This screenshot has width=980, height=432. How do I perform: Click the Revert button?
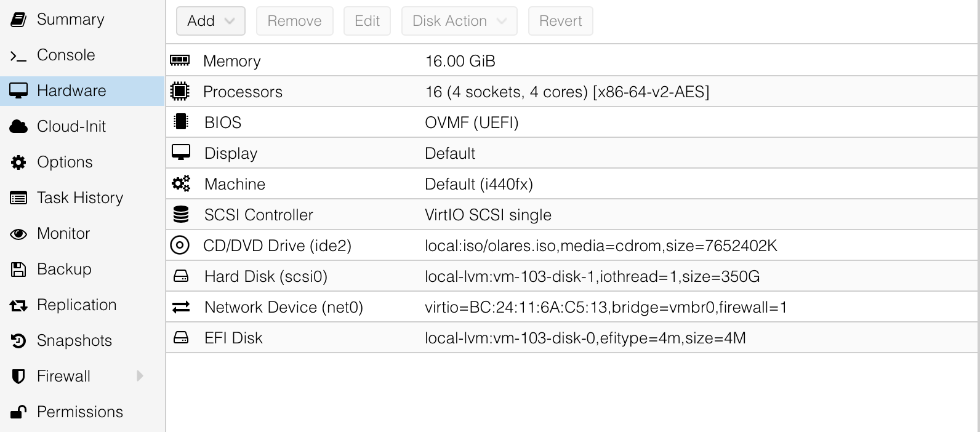click(x=560, y=20)
